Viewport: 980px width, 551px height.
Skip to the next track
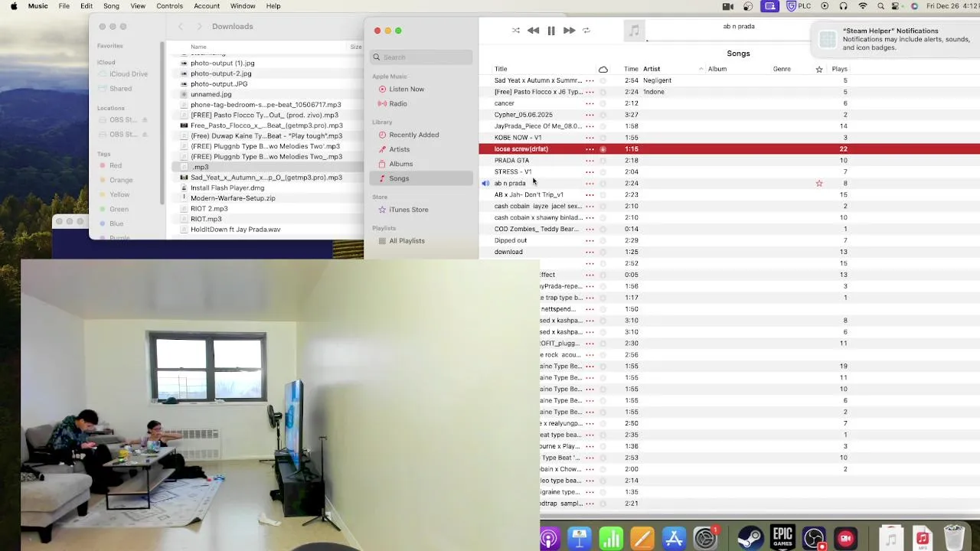569,31
